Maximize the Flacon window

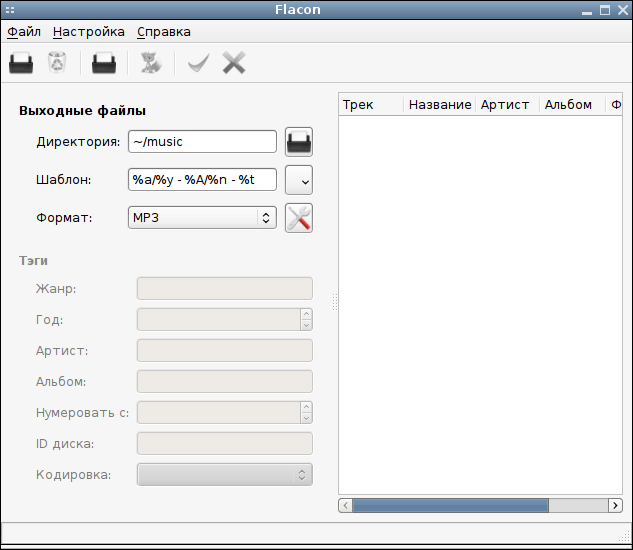[x=605, y=10]
